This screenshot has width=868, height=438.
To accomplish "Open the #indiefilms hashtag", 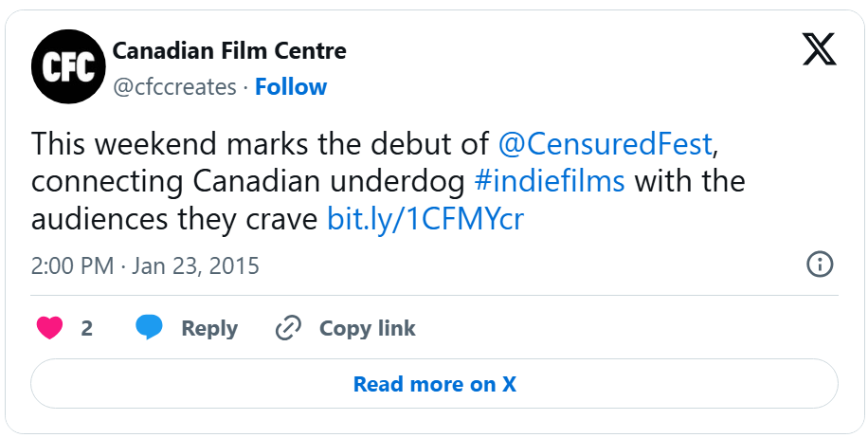I will (549, 181).
